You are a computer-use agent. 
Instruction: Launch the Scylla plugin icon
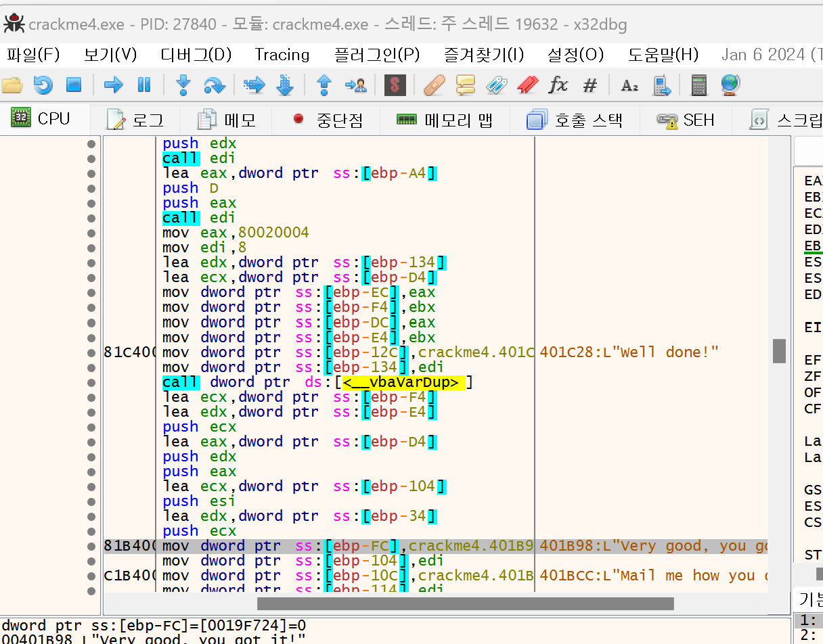(x=395, y=85)
